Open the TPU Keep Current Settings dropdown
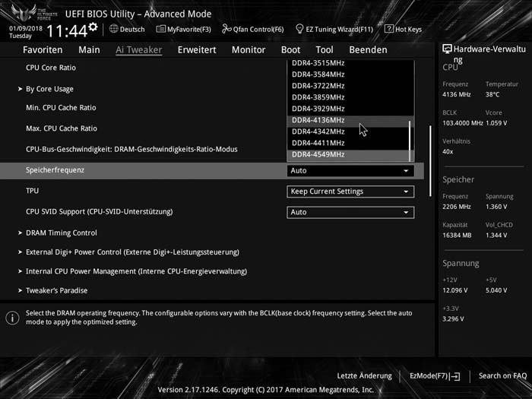Viewport: 532px width, 399px height. point(350,192)
